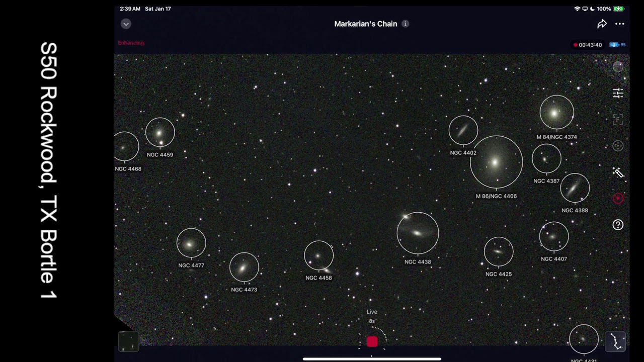Select the NGC 4387 annotation label
This screenshot has height=362, width=644.
(x=546, y=181)
